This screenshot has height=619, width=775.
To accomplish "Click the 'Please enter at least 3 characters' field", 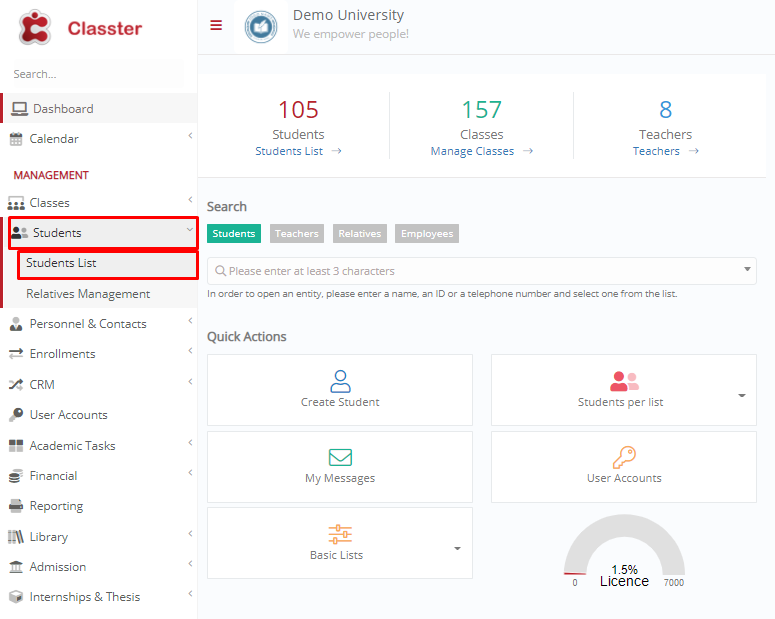I will tap(482, 271).
